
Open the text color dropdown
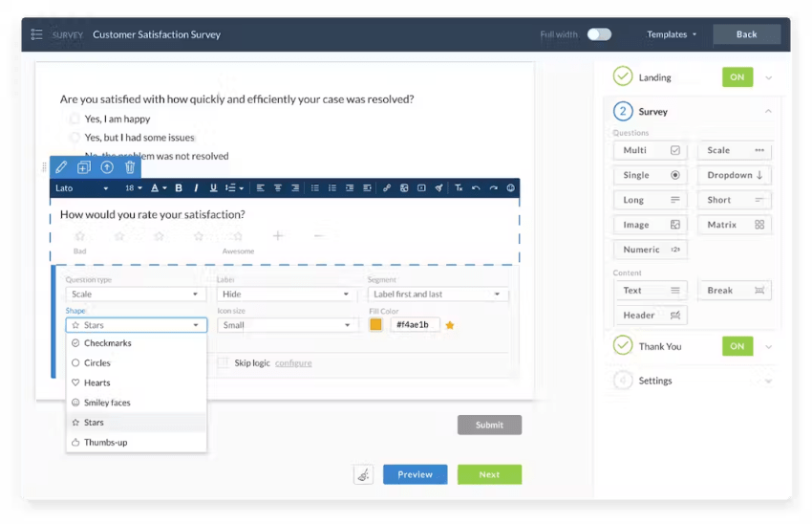[x=159, y=188]
